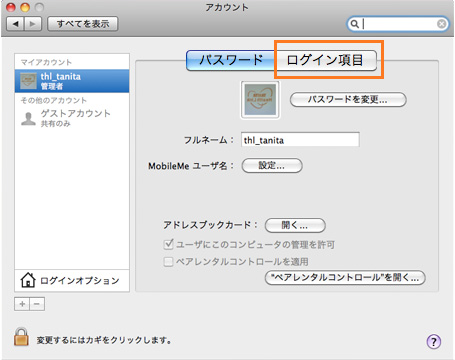Open the アドレスブックカード 開く... button

click(x=295, y=225)
